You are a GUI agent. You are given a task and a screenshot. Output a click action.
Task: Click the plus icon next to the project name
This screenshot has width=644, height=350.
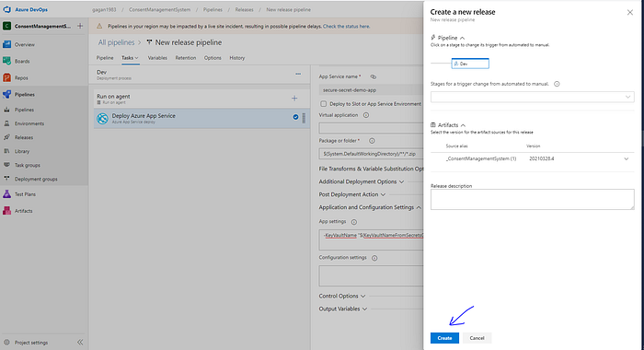point(80,26)
